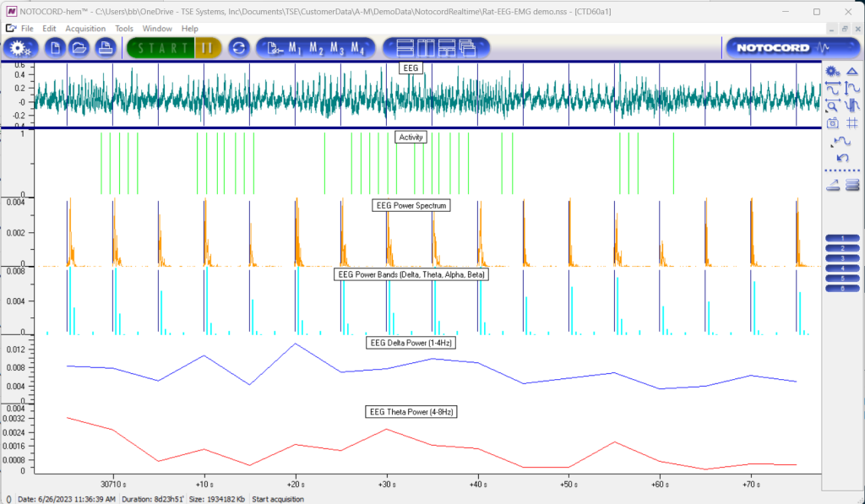Click the +20 s time axis label
This screenshot has height=504, width=865.
(x=296, y=484)
